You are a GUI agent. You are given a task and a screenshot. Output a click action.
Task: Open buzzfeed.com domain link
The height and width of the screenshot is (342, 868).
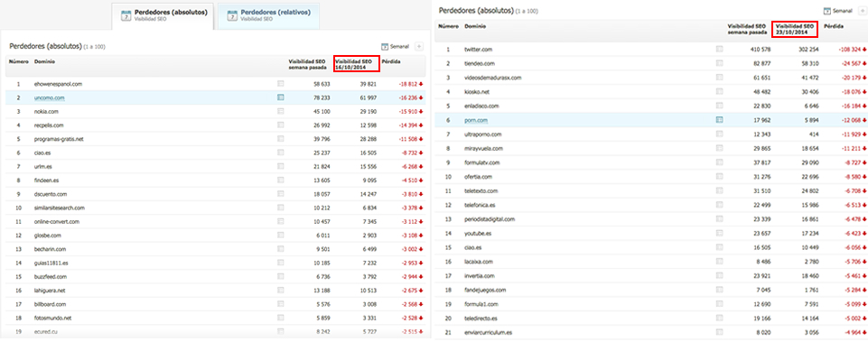(x=51, y=277)
